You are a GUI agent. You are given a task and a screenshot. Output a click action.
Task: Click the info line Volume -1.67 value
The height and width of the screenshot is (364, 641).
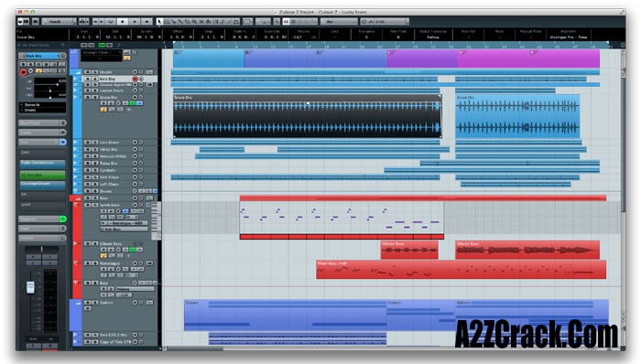tap(297, 37)
